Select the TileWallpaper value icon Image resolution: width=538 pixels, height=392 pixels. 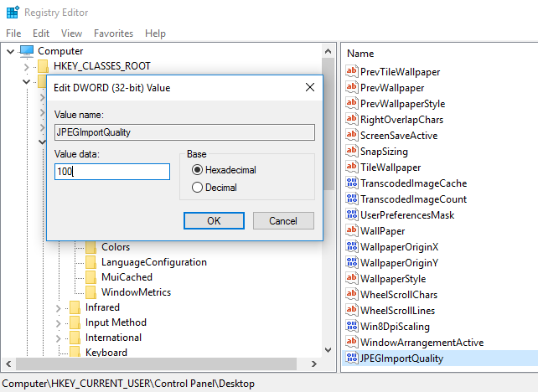[352, 167]
